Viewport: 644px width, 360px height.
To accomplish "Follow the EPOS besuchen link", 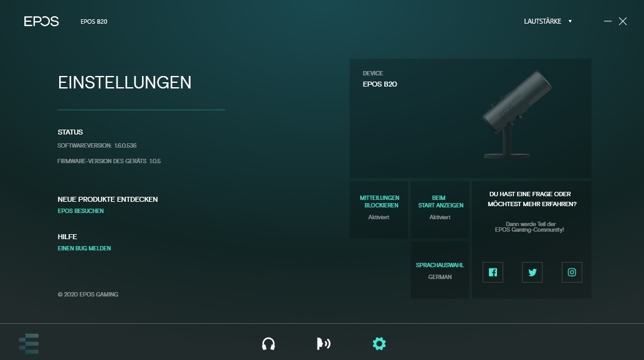I will coord(80,211).
